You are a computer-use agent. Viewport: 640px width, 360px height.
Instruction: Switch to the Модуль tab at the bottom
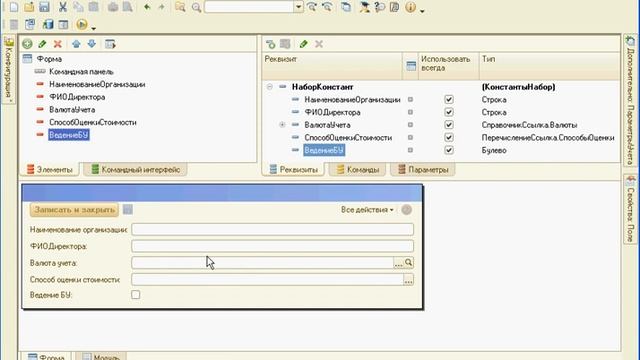(101, 357)
